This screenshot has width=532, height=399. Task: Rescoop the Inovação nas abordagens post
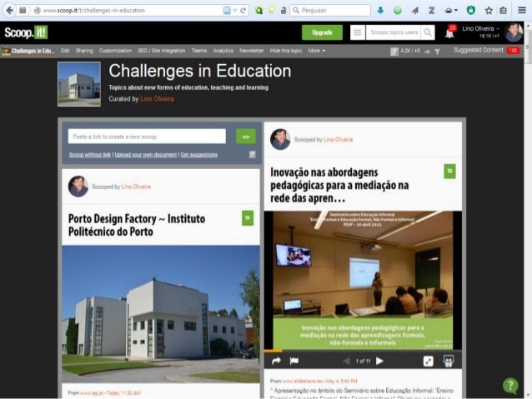click(450, 172)
